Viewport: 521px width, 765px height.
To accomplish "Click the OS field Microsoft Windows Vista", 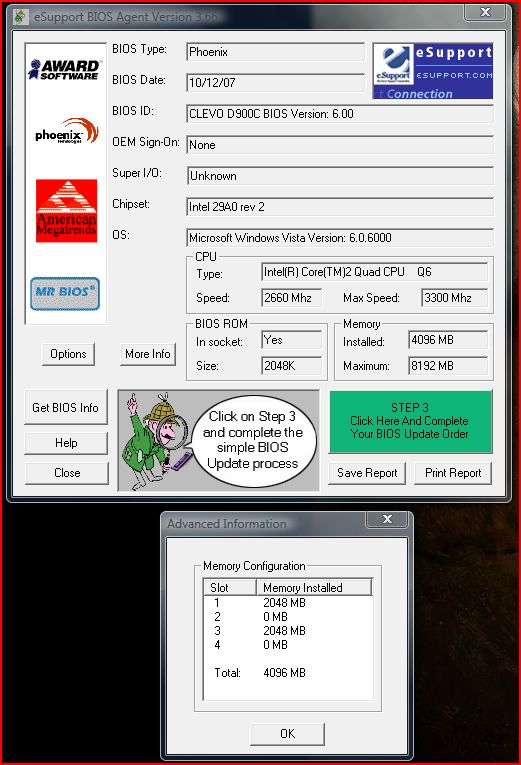I will tap(340, 238).
